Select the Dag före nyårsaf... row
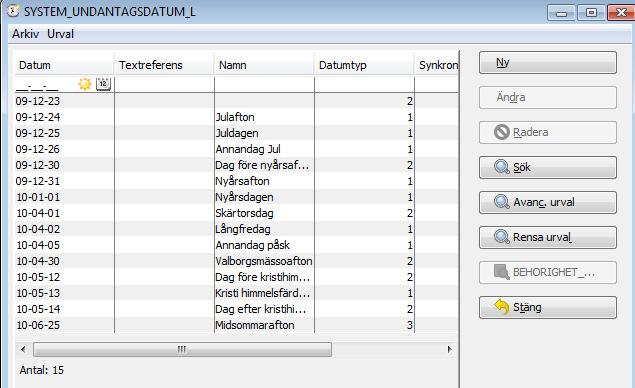Image resolution: width=635 pixels, height=388 pixels. coord(237,165)
